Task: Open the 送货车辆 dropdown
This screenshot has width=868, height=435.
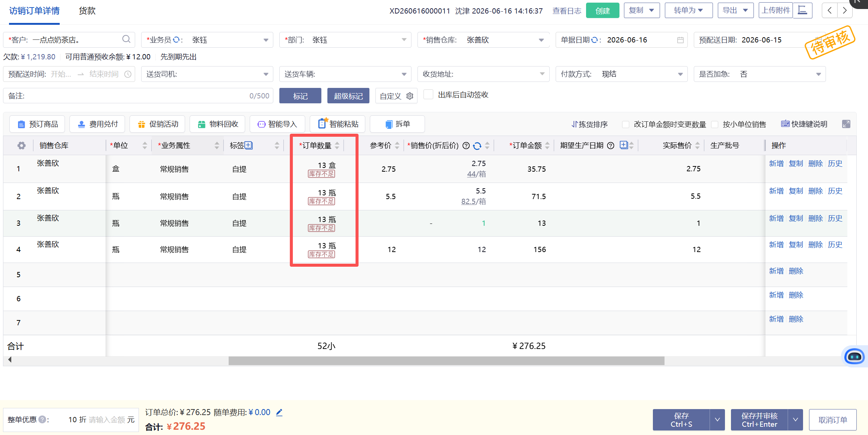Action: pyautogui.click(x=404, y=74)
